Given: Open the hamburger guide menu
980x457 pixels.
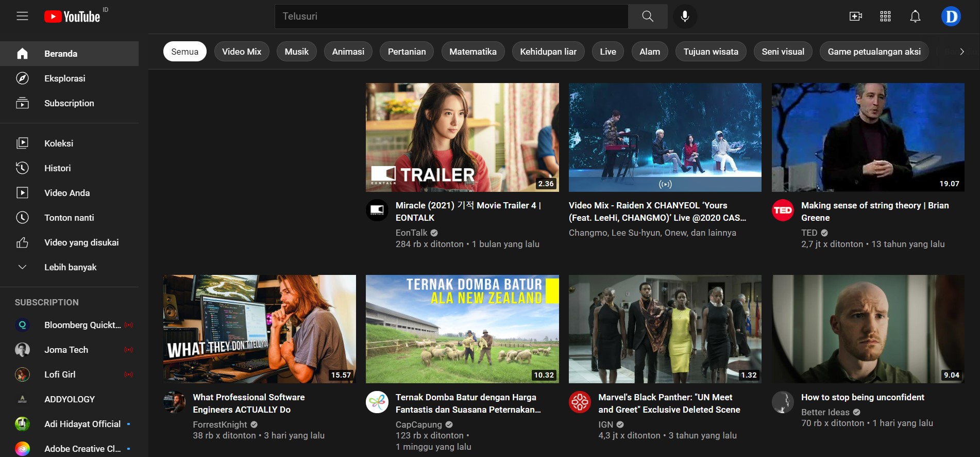Looking at the screenshot, I should pos(22,16).
